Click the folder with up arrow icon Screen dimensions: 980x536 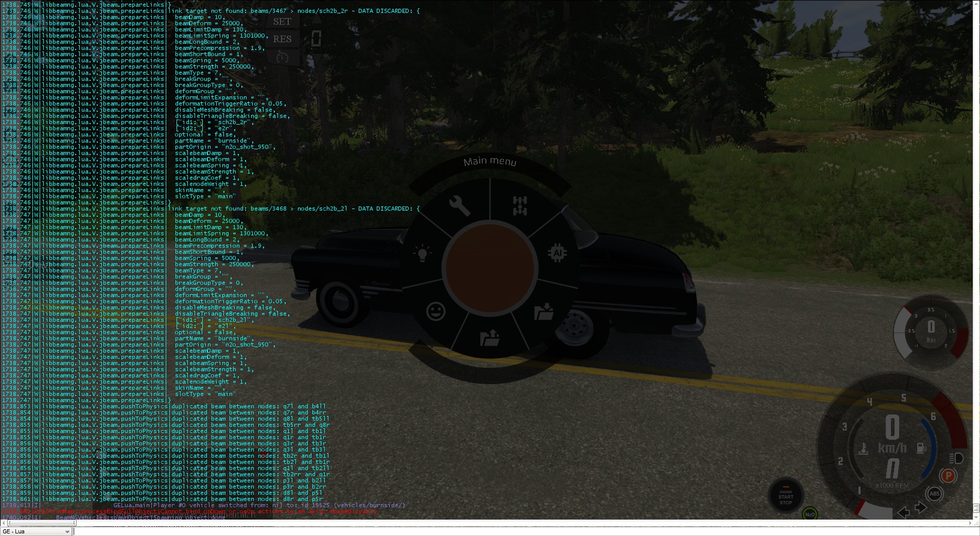pyautogui.click(x=489, y=338)
